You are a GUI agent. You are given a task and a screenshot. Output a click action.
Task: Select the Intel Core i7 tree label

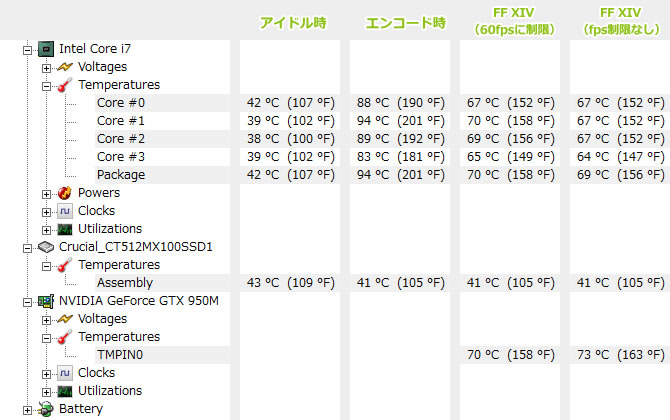(95, 49)
